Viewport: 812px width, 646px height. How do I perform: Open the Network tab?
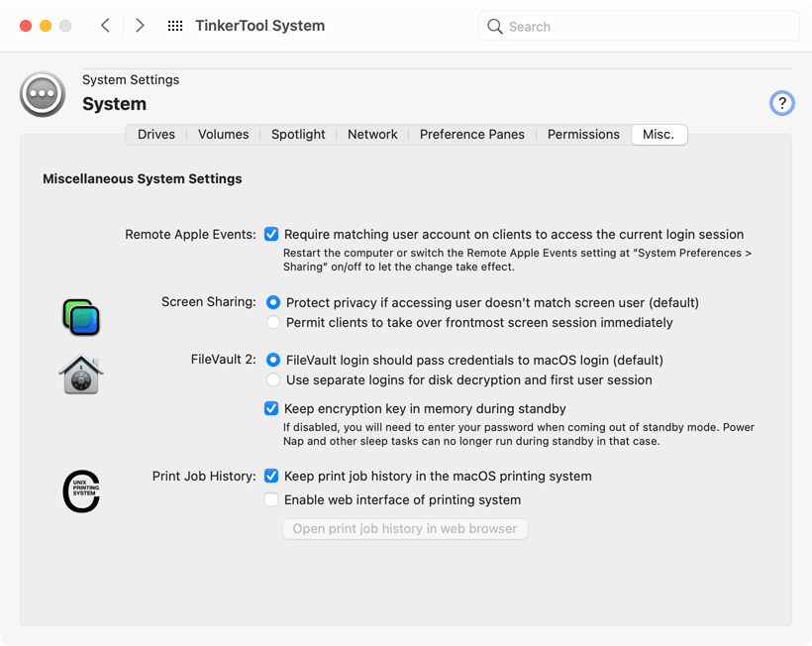pyautogui.click(x=372, y=134)
